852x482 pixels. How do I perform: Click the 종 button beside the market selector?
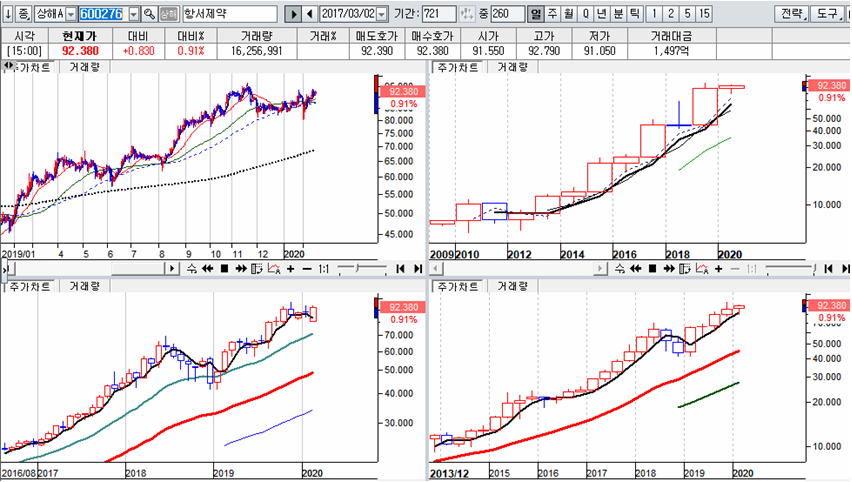[x=23, y=14]
